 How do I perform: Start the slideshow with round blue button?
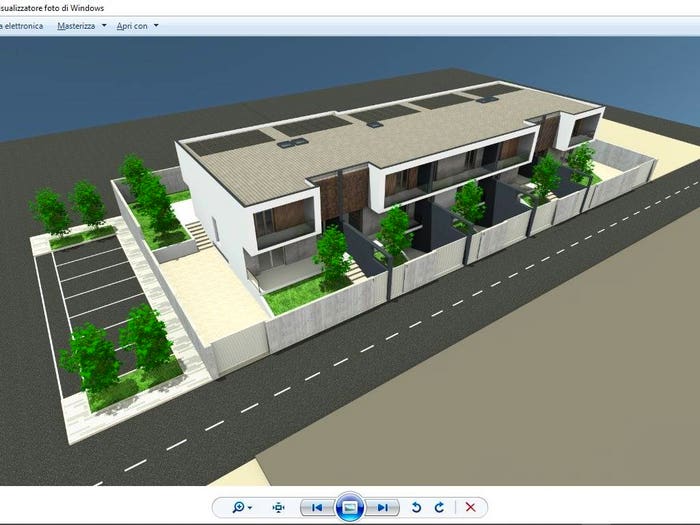(x=350, y=507)
